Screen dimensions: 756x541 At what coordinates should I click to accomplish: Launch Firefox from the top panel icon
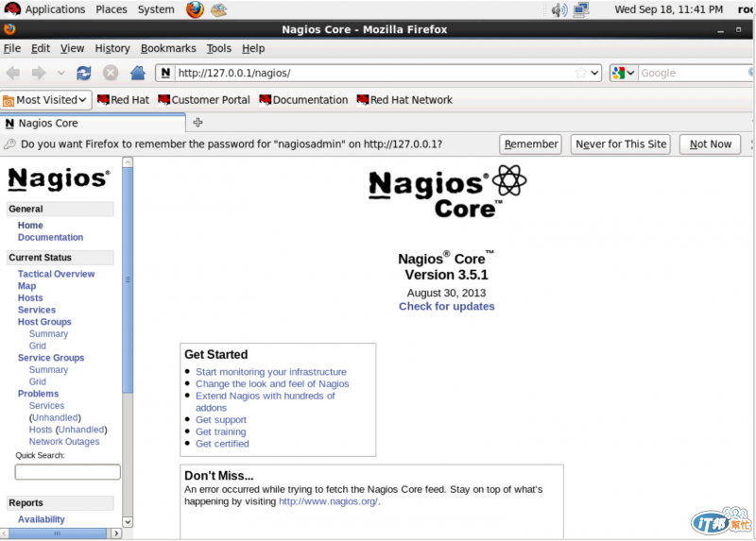click(195, 9)
